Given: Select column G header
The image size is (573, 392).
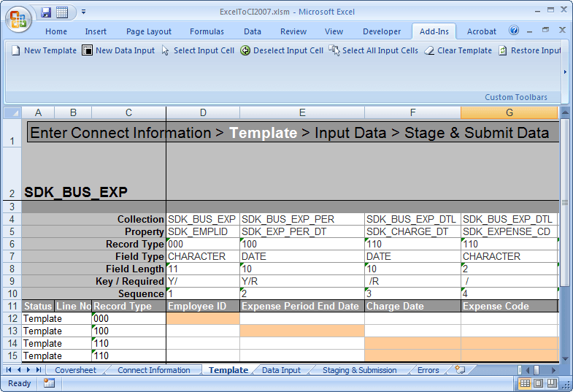Looking at the screenshot, I should click(x=509, y=112).
